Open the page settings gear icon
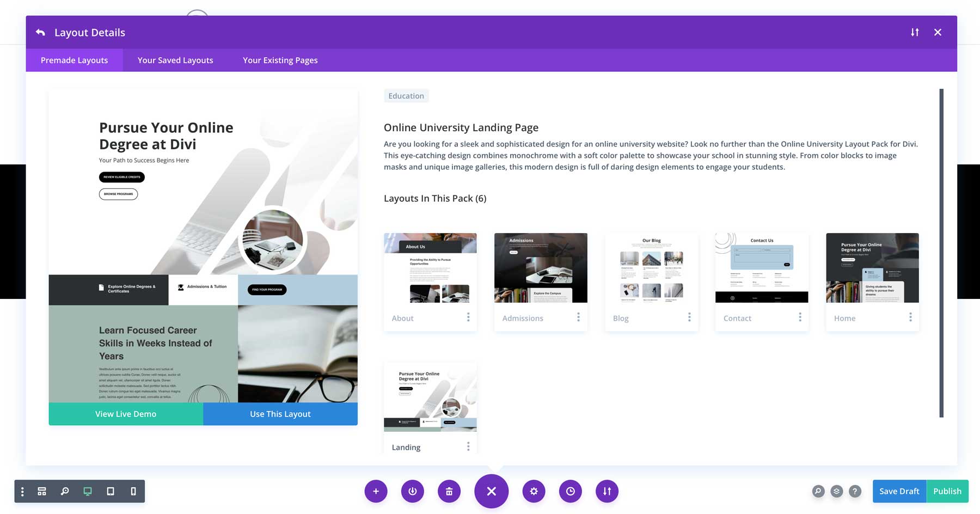Screen dimensions: 980x514 (534, 491)
